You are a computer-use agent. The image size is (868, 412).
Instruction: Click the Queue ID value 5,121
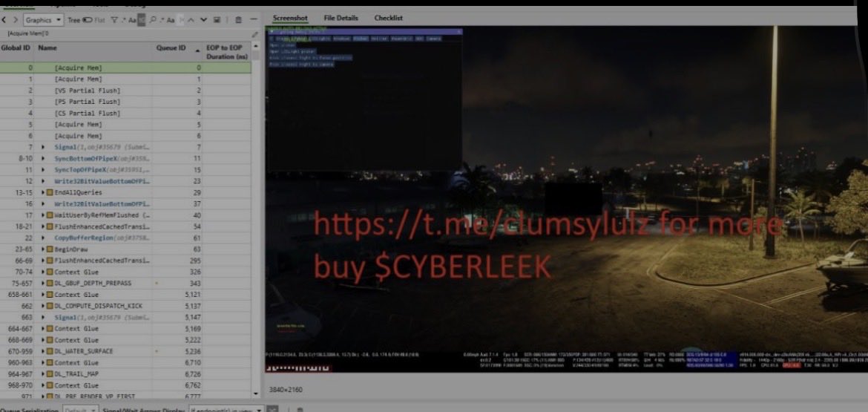pyautogui.click(x=192, y=295)
